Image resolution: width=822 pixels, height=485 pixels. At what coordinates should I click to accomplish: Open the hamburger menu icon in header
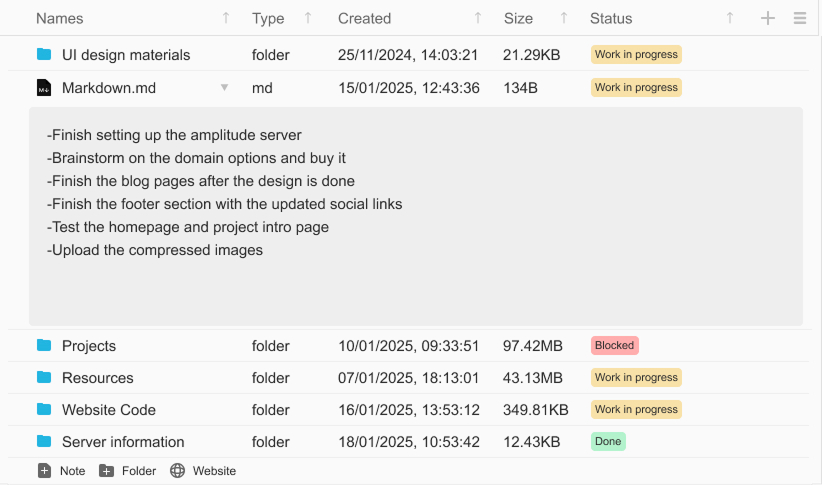799,18
